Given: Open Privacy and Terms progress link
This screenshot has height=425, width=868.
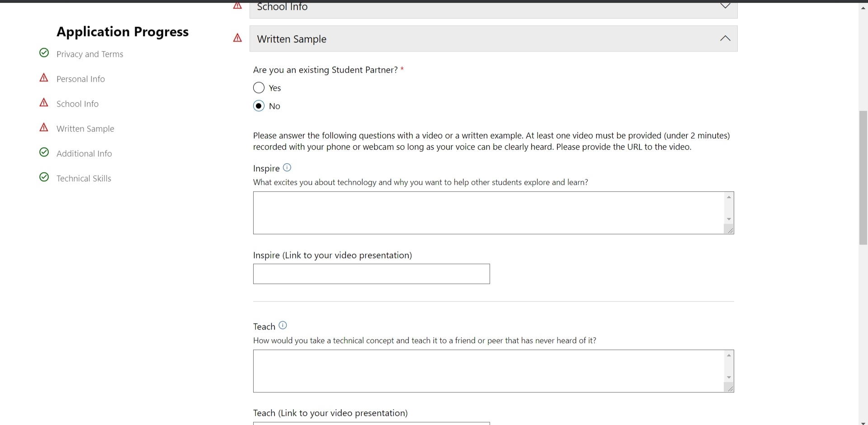Looking at the screenshot, I should tap(90, 54).
